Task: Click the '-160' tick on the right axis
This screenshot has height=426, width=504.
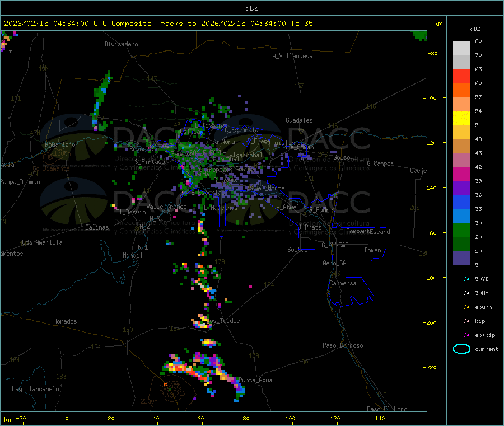Action: pyautogui.click(x=431, y=233)
